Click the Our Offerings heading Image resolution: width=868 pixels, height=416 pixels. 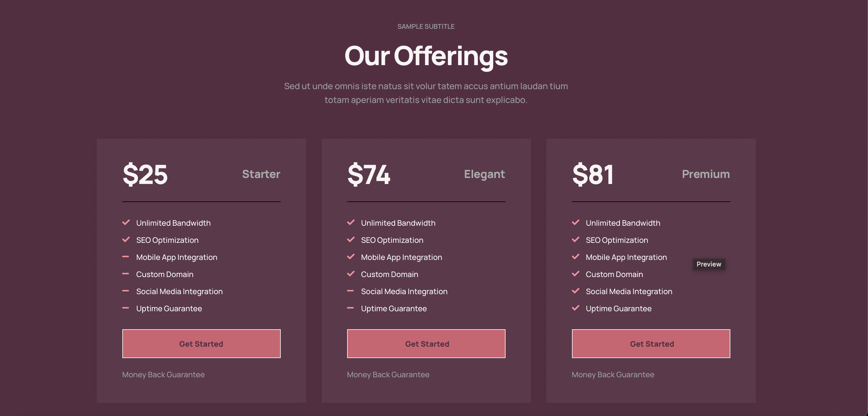[426, 56]
